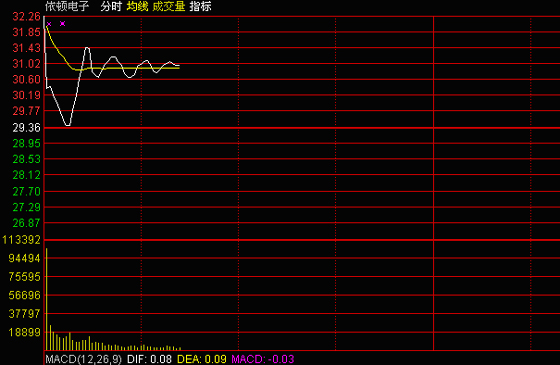Open the 指标 indicator menu
This screenshot has height=365, width=560.
pyautogui.click(x=200, y=6)
